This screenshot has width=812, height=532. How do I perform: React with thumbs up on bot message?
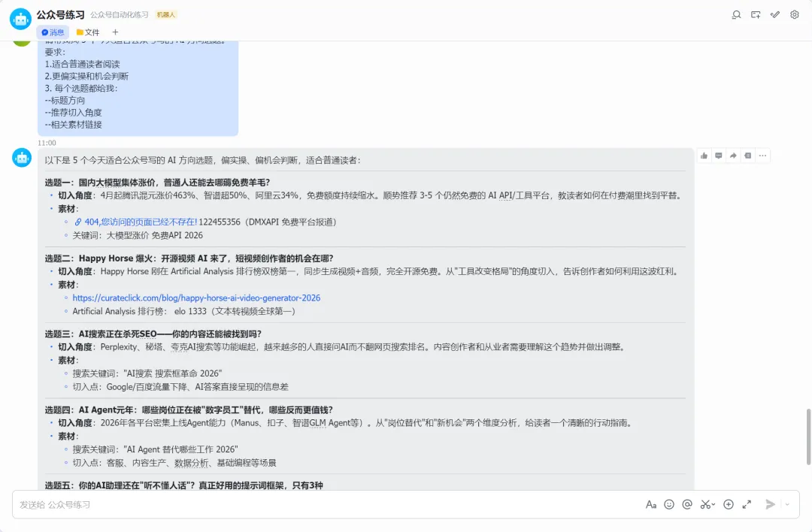(704, 156)
